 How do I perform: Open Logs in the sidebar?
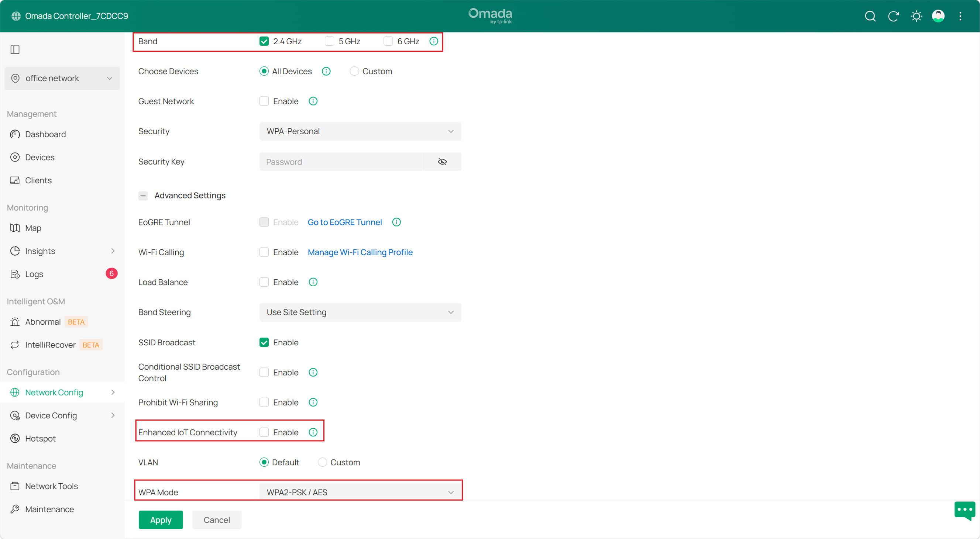[x=34, y=274]
